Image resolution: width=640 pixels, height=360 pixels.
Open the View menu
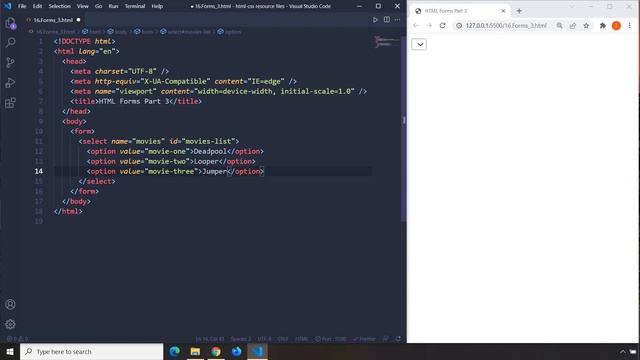tap(82, 6)
